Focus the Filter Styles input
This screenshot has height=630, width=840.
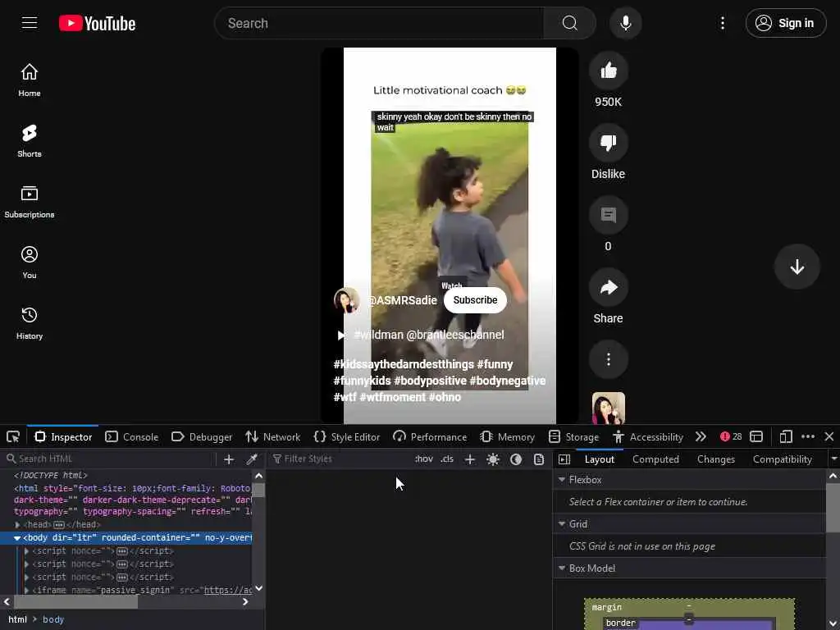341,459
